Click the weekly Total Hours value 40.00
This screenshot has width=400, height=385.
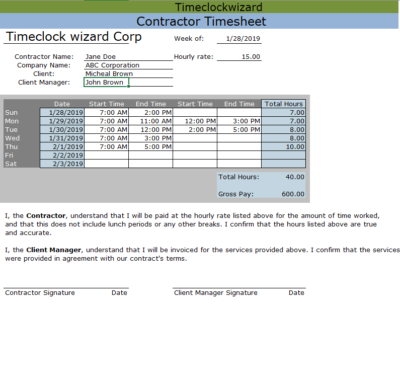click(295, 177)
